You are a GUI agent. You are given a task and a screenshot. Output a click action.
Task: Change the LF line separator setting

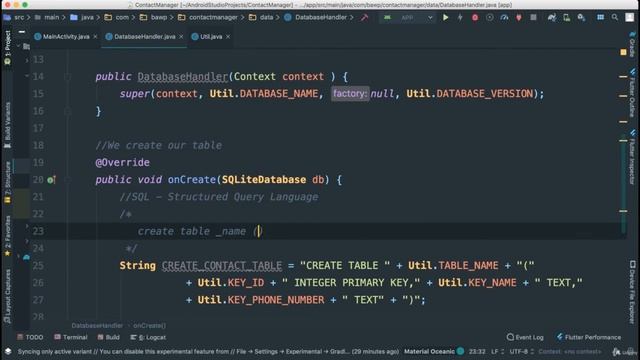[x=497, y=351]
